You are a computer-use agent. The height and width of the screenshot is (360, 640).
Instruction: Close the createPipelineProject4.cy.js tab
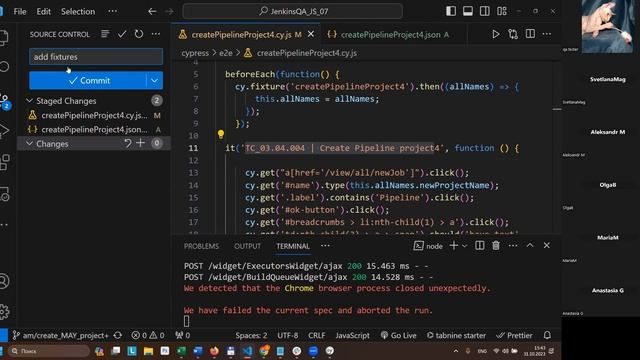311,34
